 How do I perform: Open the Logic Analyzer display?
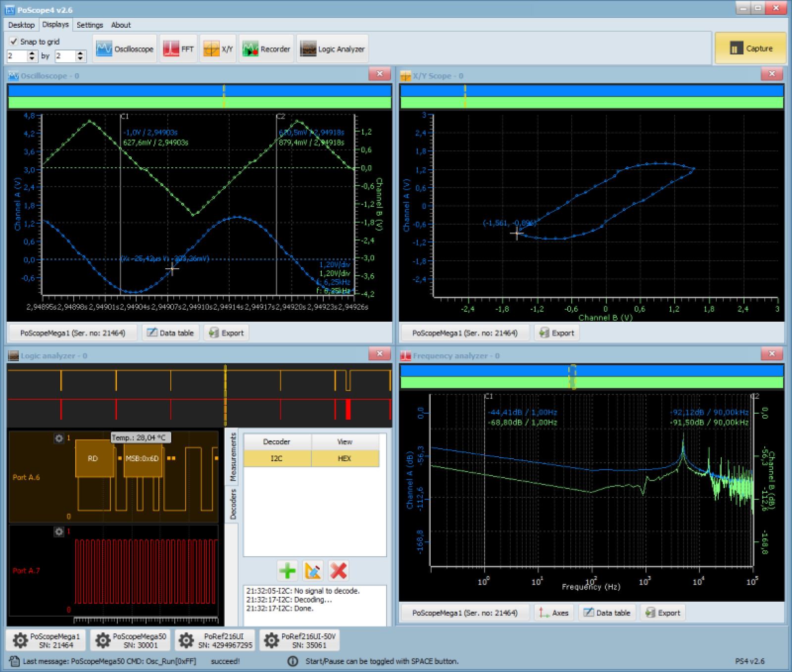(x=333, y=49)
